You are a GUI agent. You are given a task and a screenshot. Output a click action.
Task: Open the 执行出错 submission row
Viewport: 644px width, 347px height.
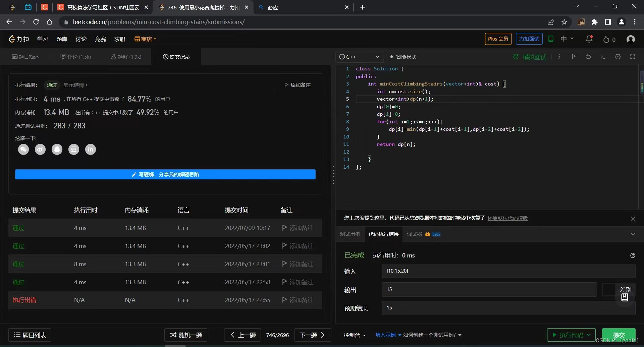pyautogui.click(x=165, y=300)
